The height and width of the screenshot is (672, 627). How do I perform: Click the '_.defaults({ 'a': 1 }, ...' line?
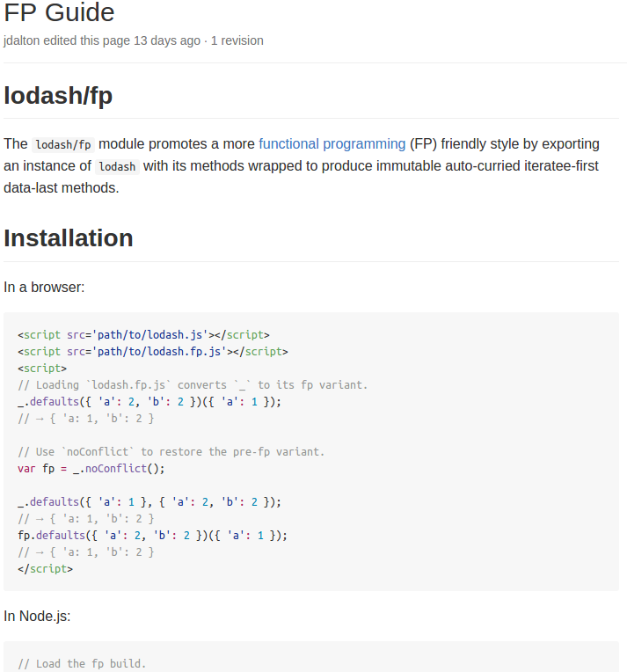pos(149,502)
